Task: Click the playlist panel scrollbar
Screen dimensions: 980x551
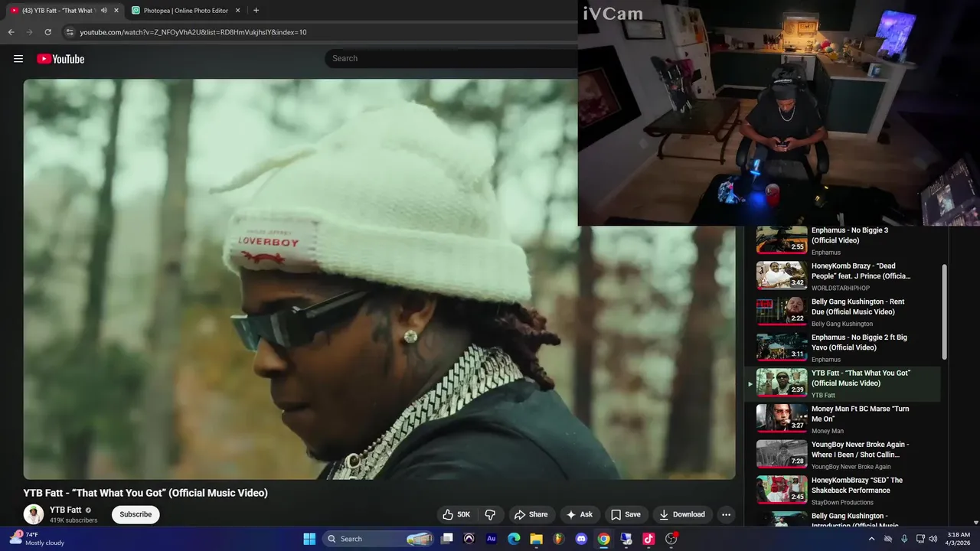Action: pos(945,312)
